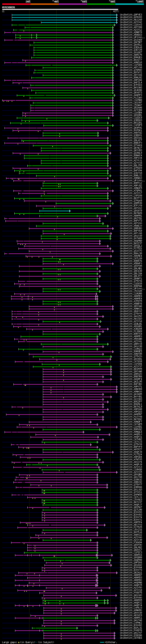Select the UniRef100_Q41039 label
Image resolution: width=146 pixels, height=644 pixels.
coord(131,236)
